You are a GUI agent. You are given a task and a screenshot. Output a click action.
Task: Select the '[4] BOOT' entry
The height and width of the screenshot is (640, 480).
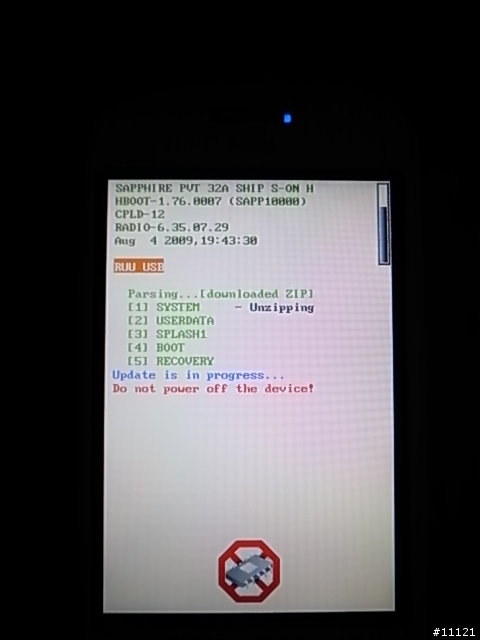(x=156, y=347)
